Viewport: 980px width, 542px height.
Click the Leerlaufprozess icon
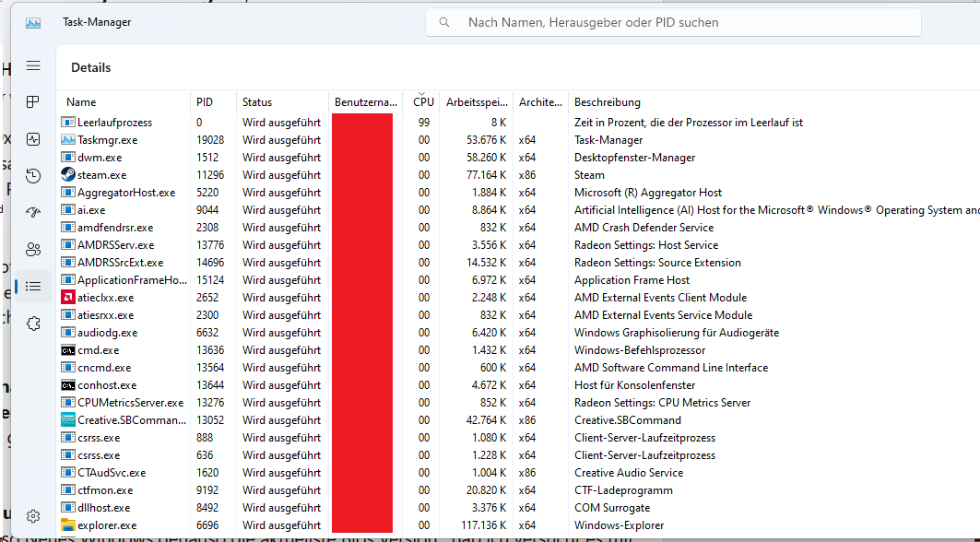[x=68, y=123]
